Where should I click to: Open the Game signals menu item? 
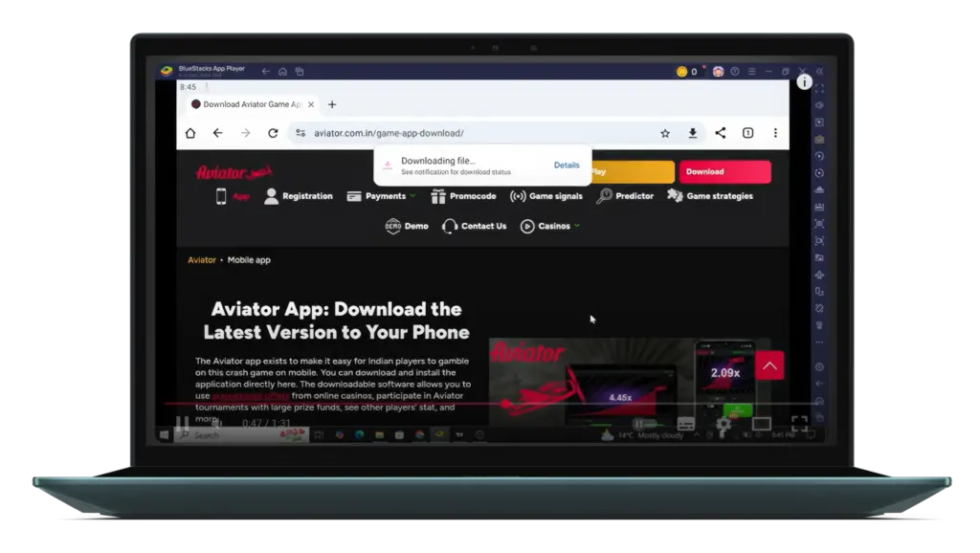coord(546,196)
